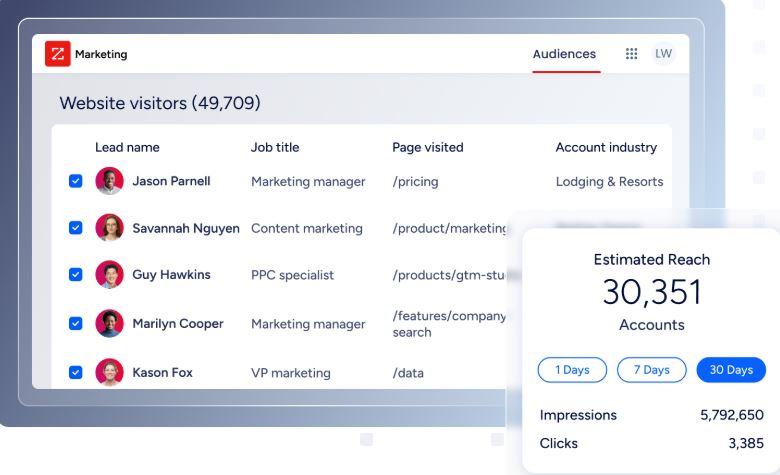
Task: Click the Job title column header
Action: point(275,147)
